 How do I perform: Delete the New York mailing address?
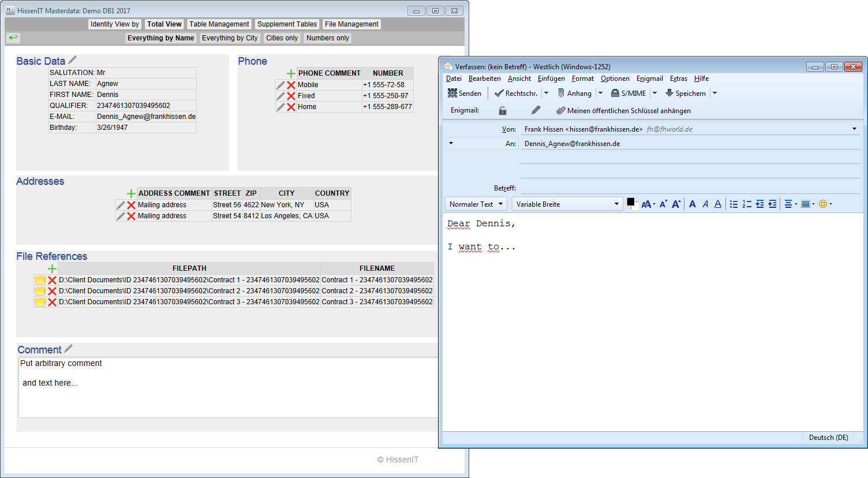pos(131,205)
